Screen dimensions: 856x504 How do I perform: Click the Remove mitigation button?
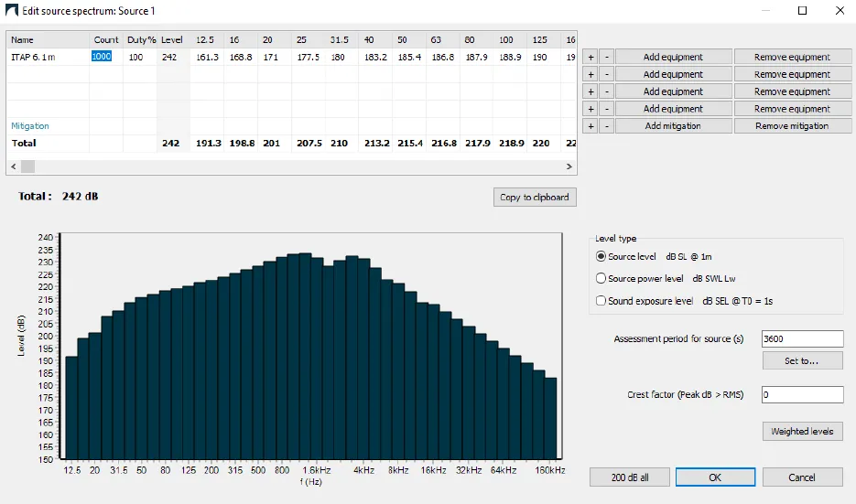tap(792, 126)
